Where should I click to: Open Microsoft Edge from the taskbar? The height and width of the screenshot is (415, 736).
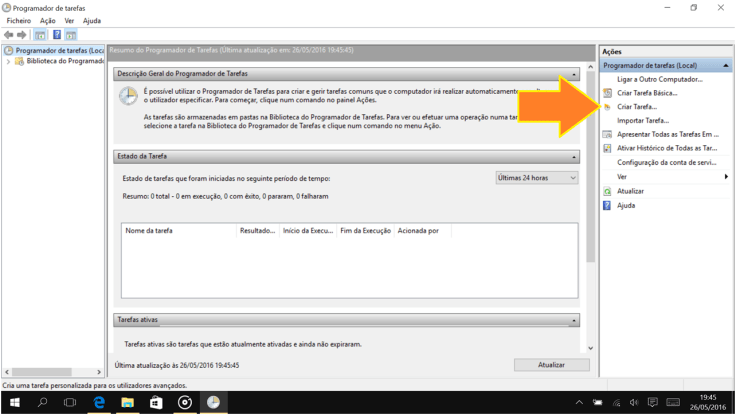[x=99, y=402]
